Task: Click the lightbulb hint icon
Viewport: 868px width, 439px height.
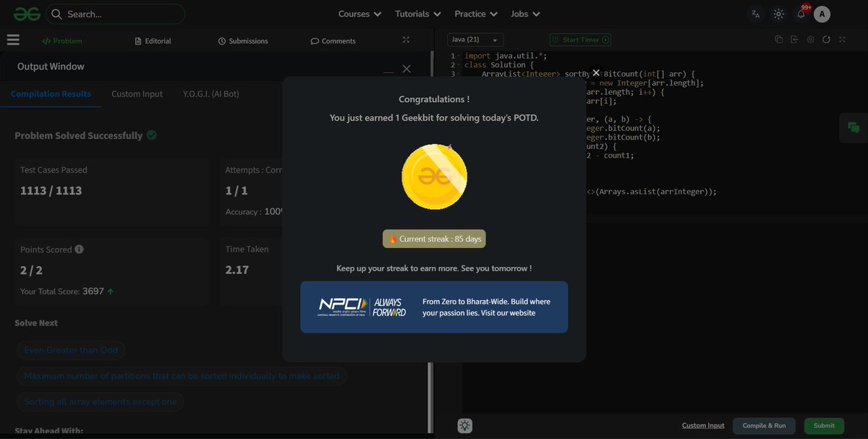Action: pos(465,426)
